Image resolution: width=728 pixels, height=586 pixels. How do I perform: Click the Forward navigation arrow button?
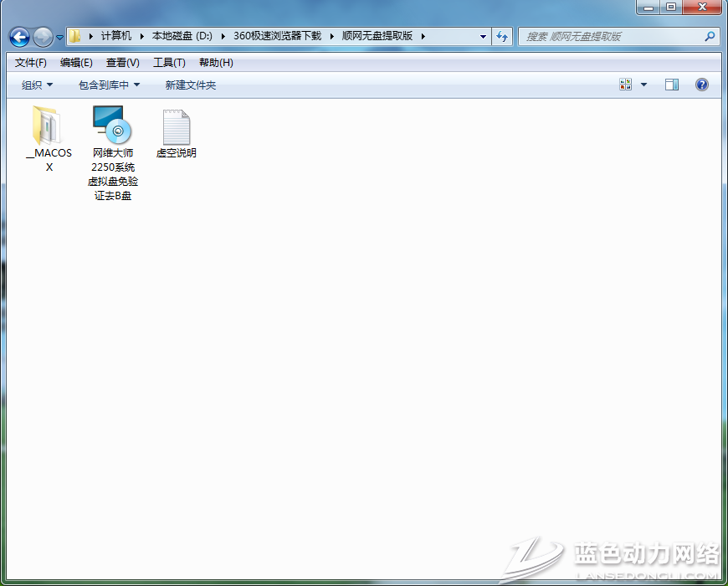pyautogui.click(x=42, y=37)
